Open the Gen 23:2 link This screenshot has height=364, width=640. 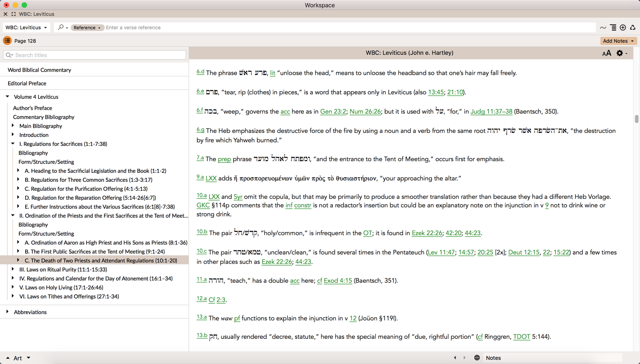pos(333,111)
